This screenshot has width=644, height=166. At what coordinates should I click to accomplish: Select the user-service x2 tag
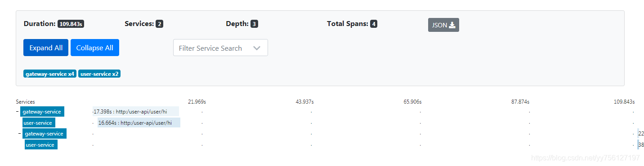pyautogui.click(x=99, y=74)
